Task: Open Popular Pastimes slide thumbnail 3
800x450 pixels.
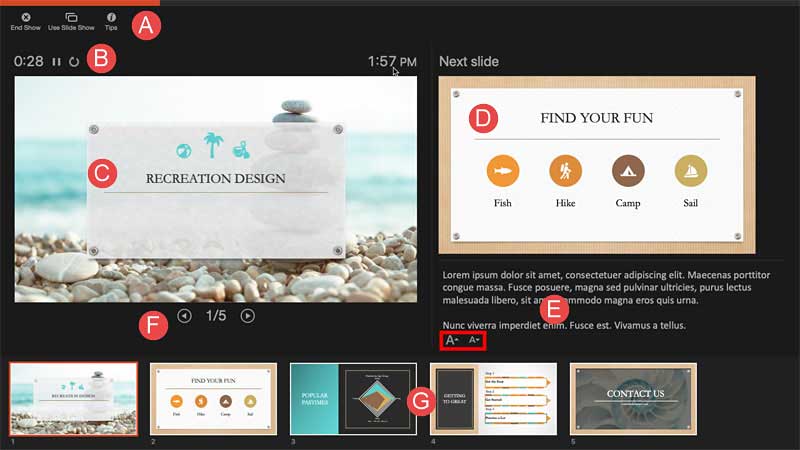Action: pos(353,399)
